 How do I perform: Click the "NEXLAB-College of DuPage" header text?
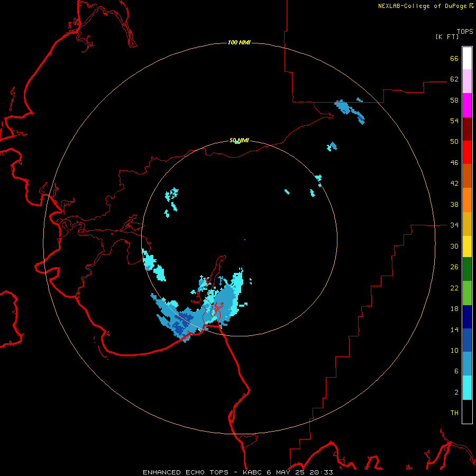[422, 6]
